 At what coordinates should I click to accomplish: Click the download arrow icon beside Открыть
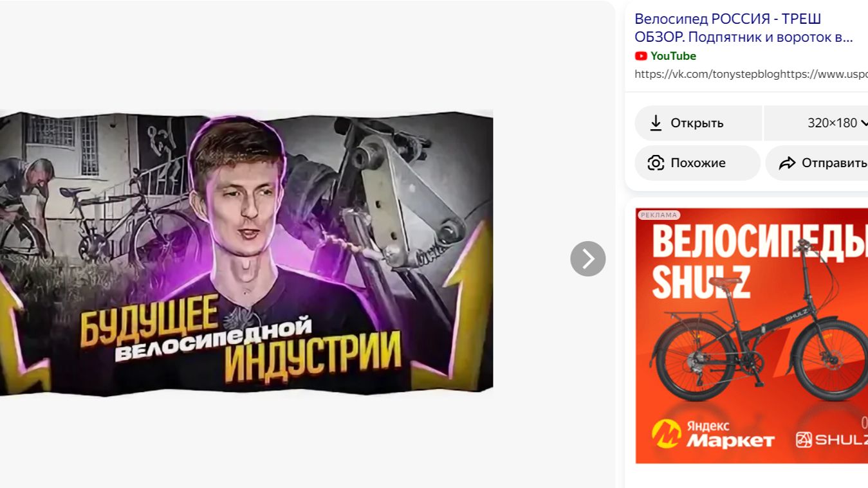[656, 123]
